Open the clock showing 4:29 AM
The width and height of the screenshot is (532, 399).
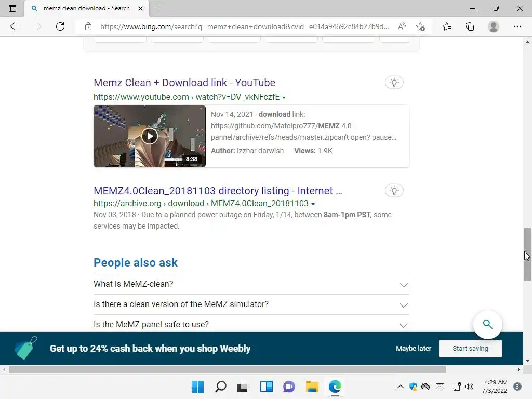tap(495, 387)
